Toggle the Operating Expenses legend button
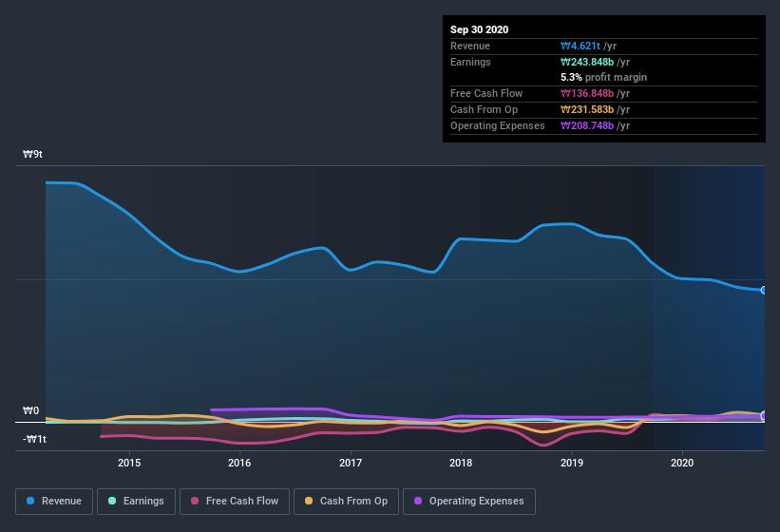Image resolution: width=780 pixels, height=532 pixels. point(469,502)
